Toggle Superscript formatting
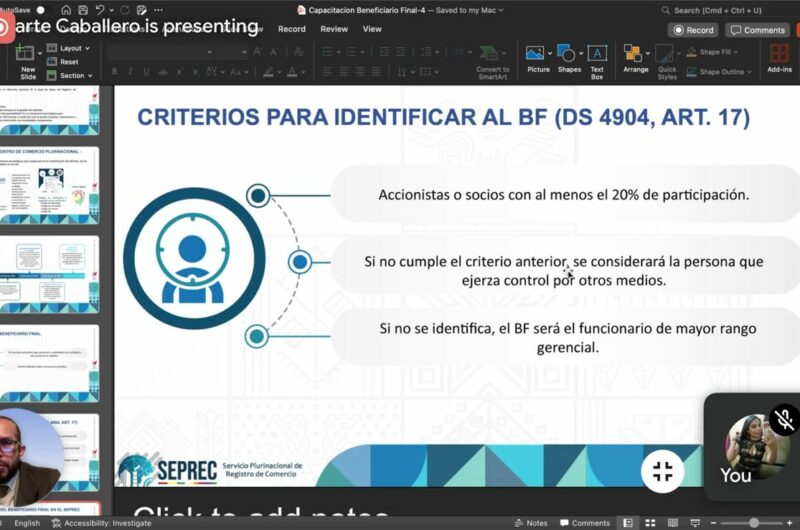Viewport: 800px width, 530px height. (x=180, y=72)
